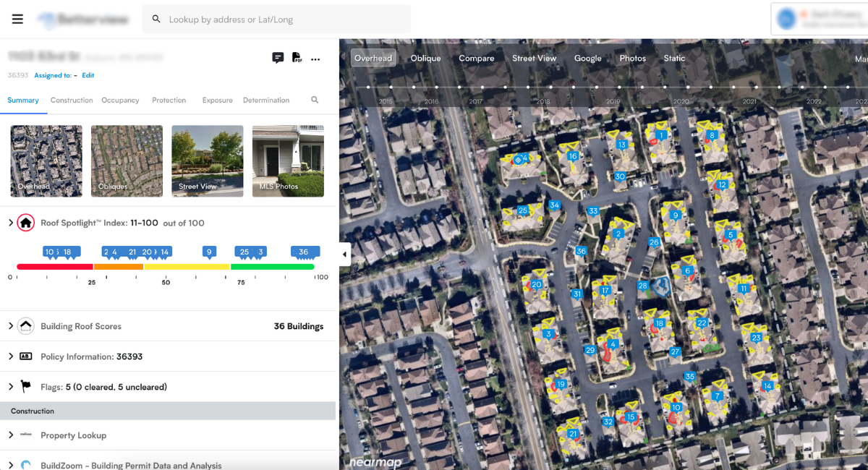Export the report via the PDF icon
868x470 pixels.
(x=297, y=58)
